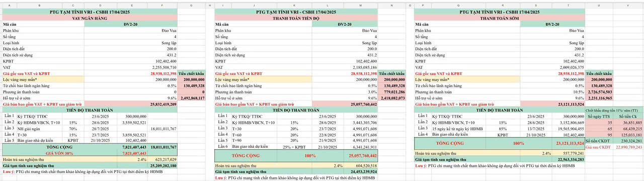Select the column V header
The image size is (644, 181).
pyautogui.click(x=628, y=4)
